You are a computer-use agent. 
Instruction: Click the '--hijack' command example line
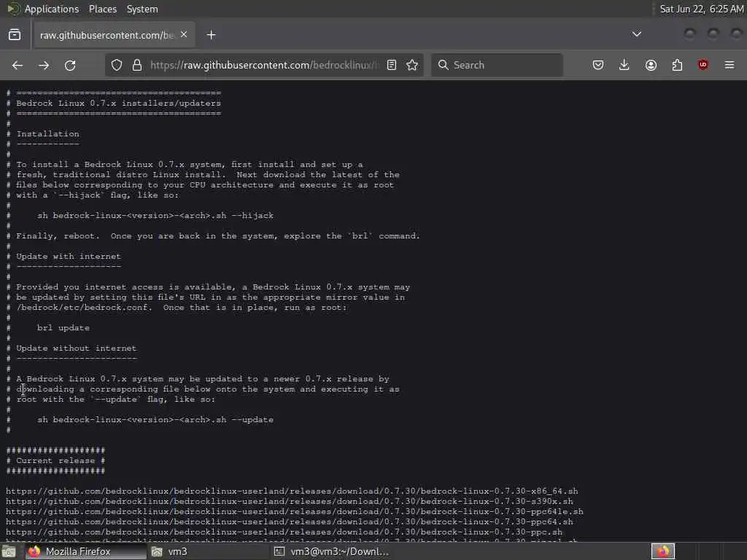click(155, 215)
